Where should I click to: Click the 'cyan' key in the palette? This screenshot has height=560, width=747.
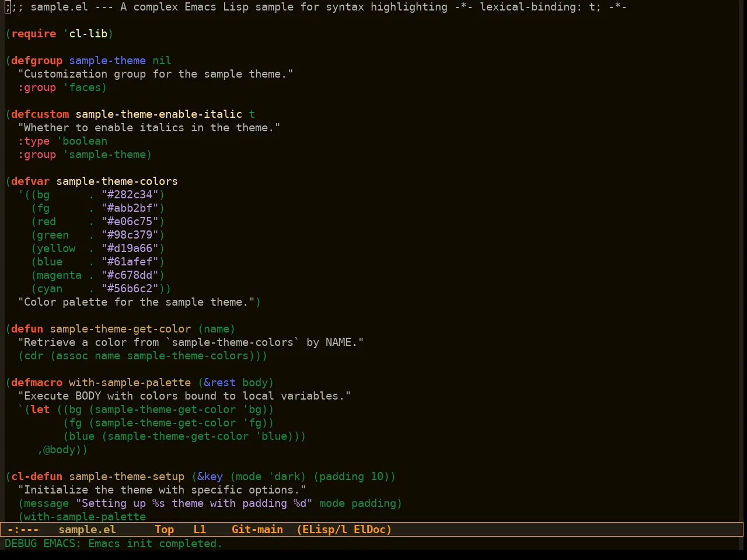click(50, 289)
